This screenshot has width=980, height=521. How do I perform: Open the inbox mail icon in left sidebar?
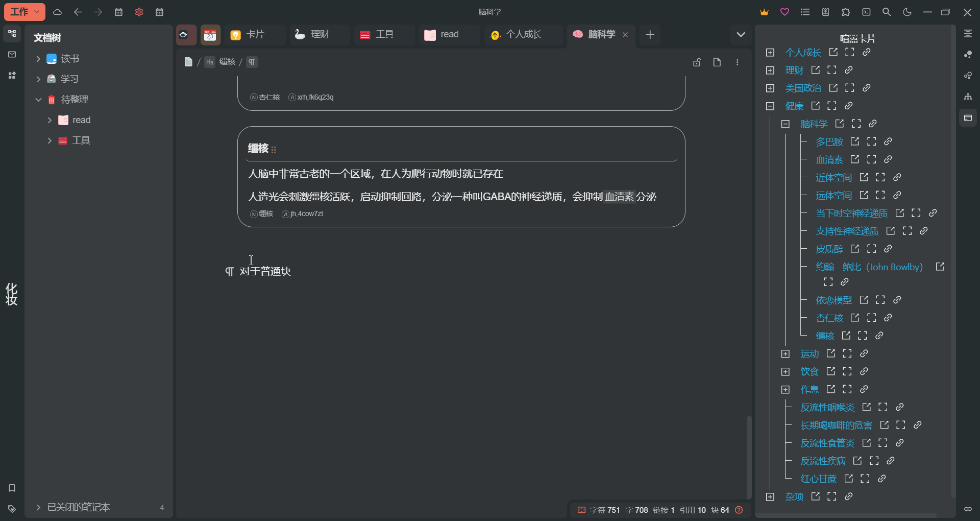tap(12, 54)
